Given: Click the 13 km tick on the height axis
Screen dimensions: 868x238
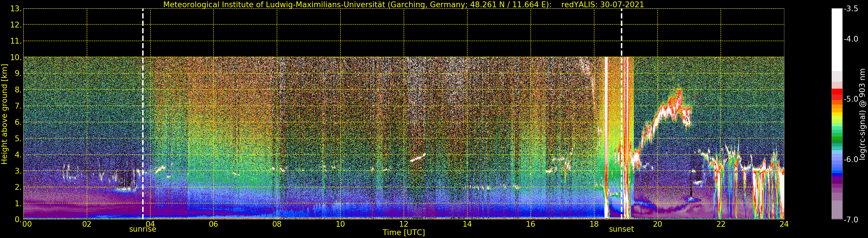Looking at the screenshot, I should pyautogui.click(x=16, y=9).
